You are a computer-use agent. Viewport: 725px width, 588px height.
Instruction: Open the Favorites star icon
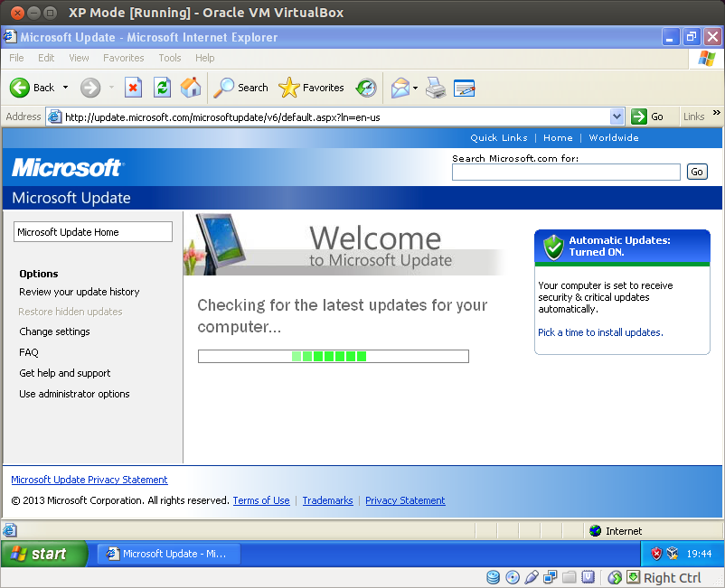click(289, 88)
